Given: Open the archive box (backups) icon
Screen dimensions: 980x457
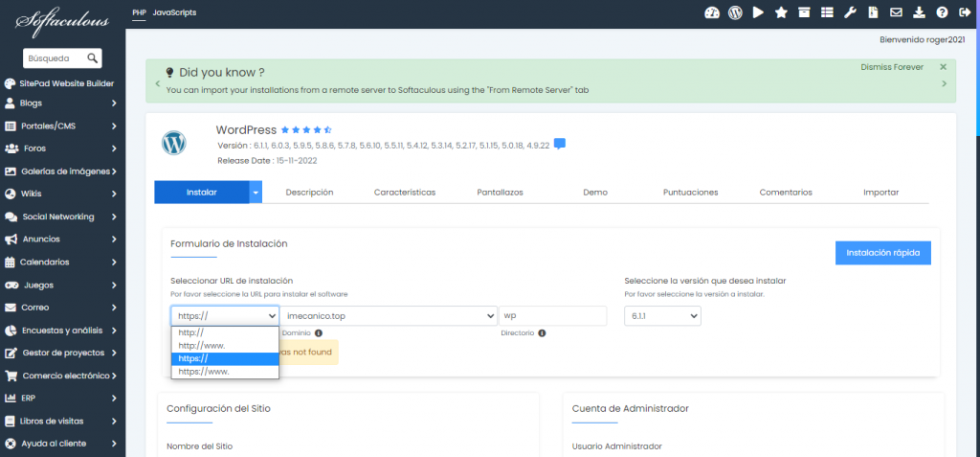Looking at the screenshot, I should coord(804,12).
